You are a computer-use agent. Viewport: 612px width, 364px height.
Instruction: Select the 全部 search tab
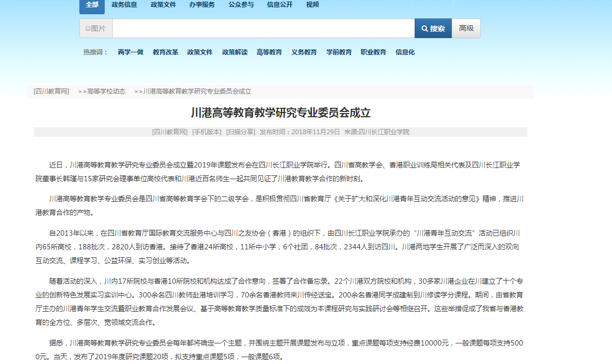pyautogui.click(x=92, y=5)
